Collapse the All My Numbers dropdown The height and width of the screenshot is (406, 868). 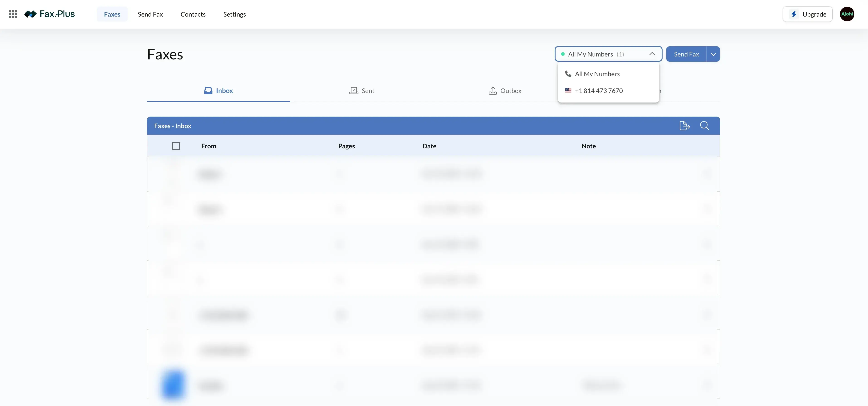click(652, 54)
